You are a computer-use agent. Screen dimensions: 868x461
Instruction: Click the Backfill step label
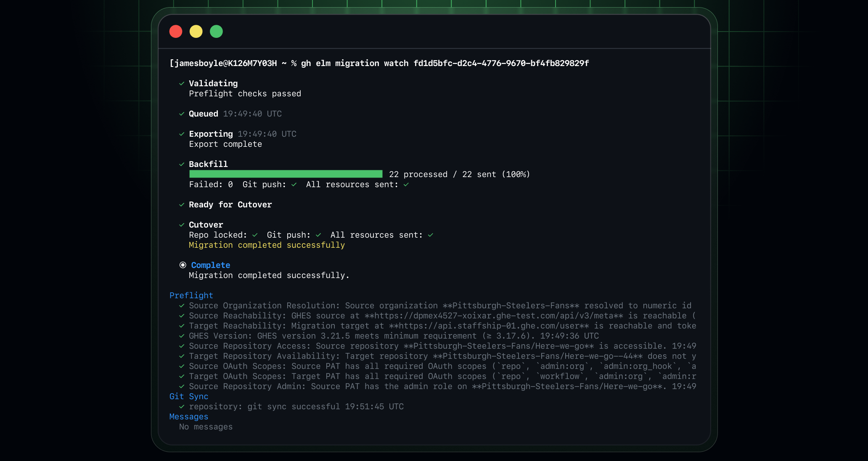208,164
